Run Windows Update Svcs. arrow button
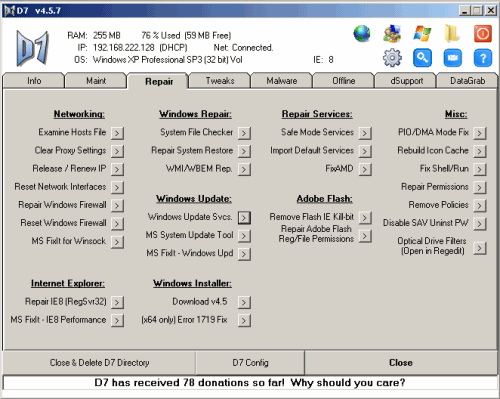 244,218
